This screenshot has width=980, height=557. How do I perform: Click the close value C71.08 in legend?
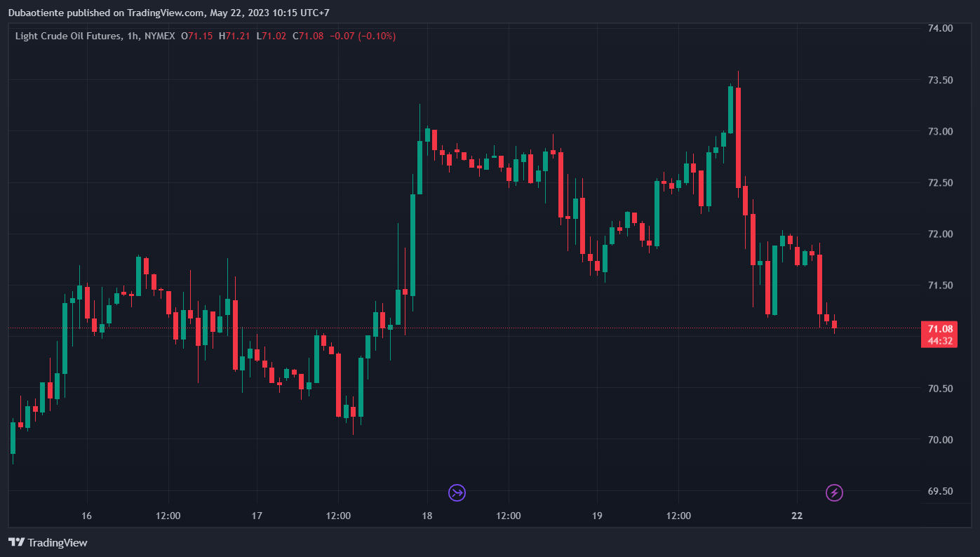pos(308,36)
